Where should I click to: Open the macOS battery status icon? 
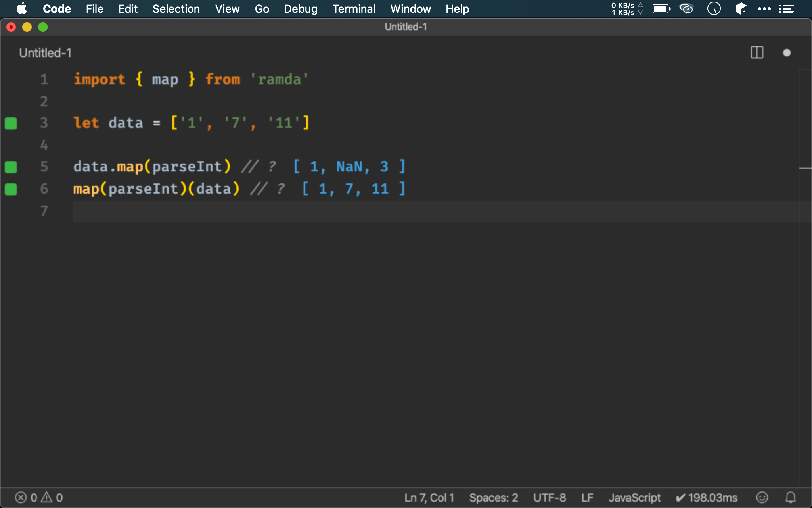[x=661, y=9]
